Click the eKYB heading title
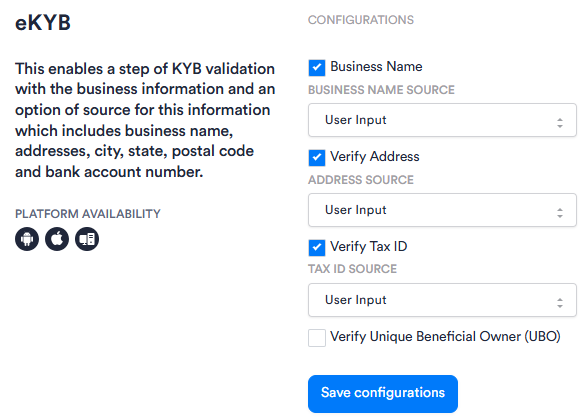585x418 pixels. [x=43, y=22]
